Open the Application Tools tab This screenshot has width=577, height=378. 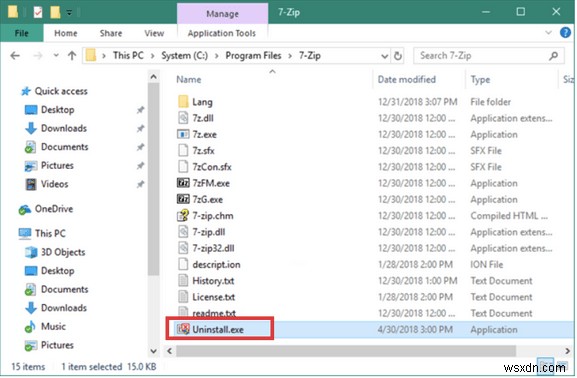(222, 33)
